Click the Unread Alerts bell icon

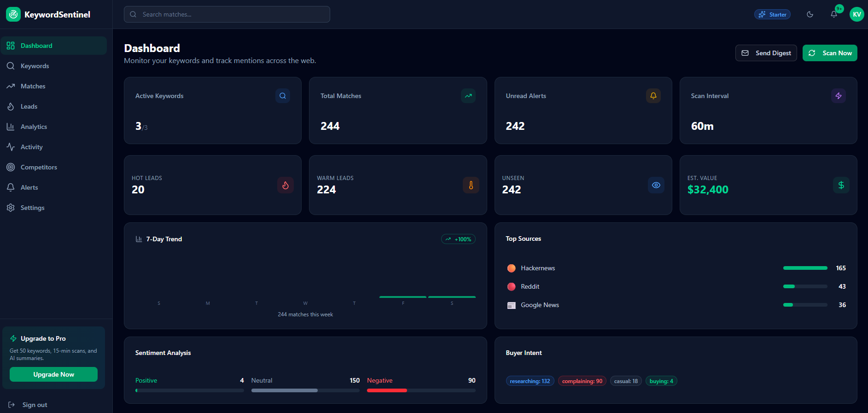tap(653, 96)
